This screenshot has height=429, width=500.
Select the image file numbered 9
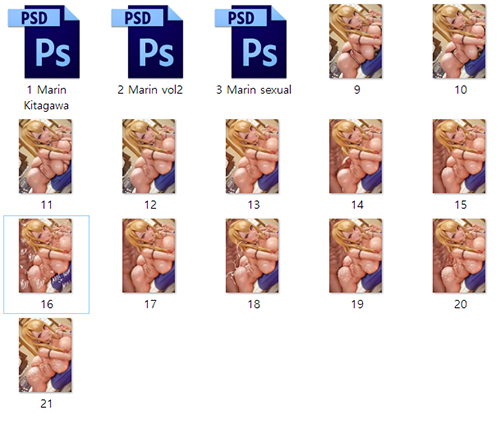pos(356,41)
